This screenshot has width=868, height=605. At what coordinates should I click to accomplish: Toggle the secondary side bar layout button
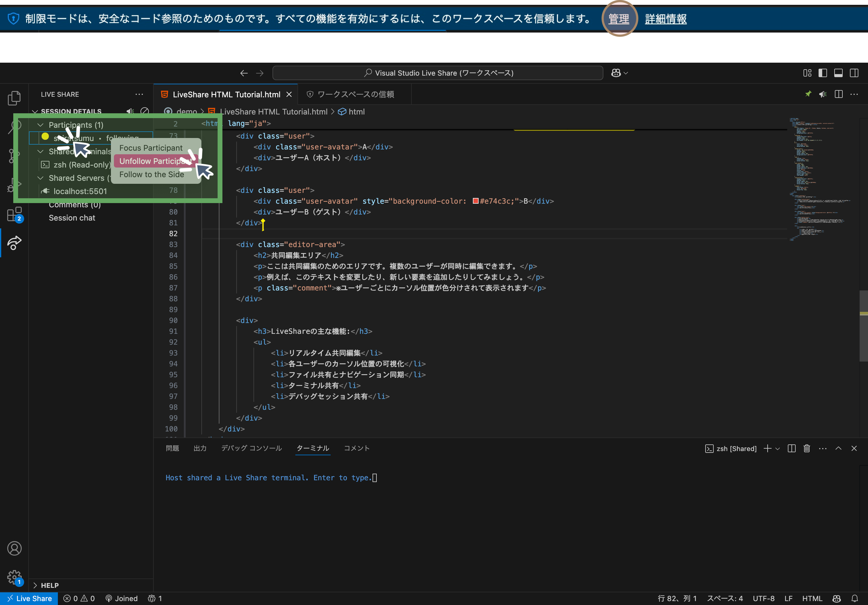tap(854, 73)
